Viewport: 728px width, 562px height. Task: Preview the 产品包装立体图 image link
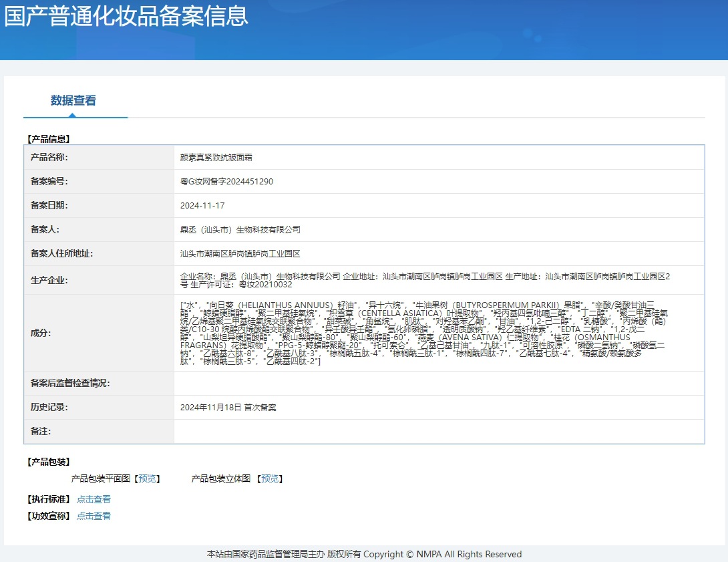click(x=270, y=478)
